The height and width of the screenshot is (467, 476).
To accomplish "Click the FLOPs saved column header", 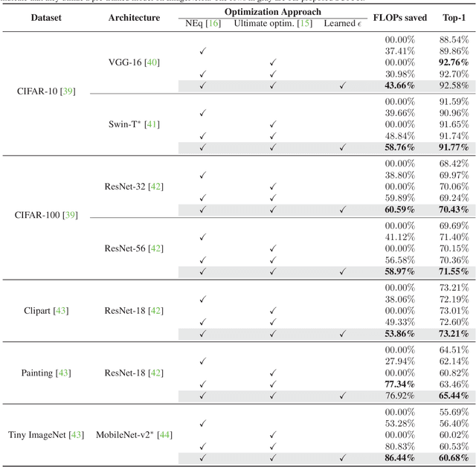I will click(399, 18).
